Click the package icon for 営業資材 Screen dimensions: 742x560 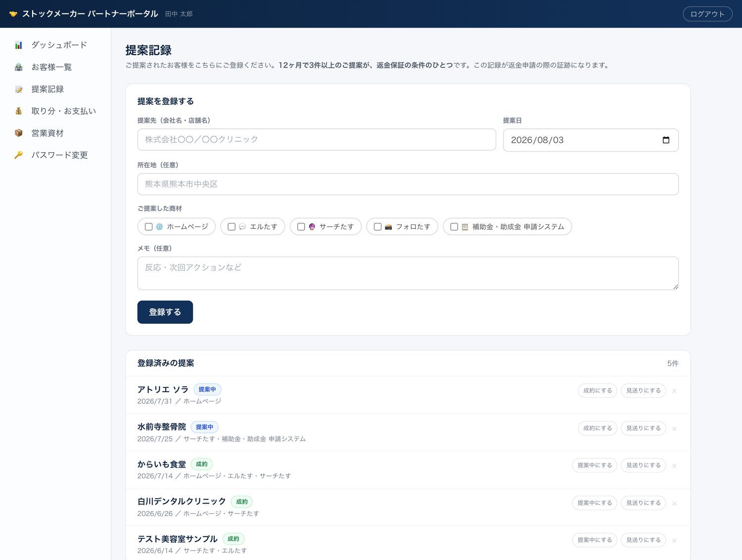[19, 133]
